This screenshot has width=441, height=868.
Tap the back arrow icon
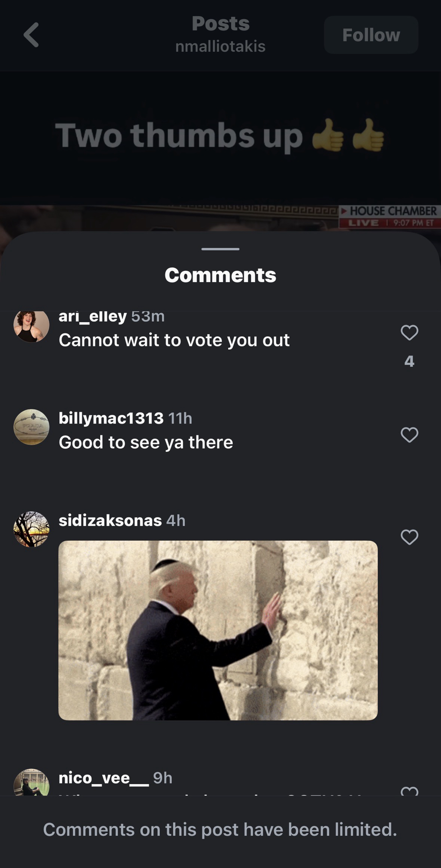31,35
